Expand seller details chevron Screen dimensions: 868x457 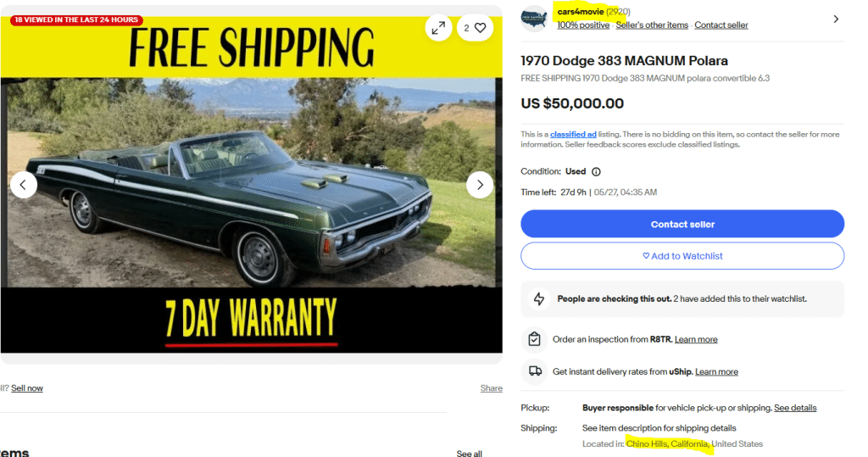tap(836, 19)
